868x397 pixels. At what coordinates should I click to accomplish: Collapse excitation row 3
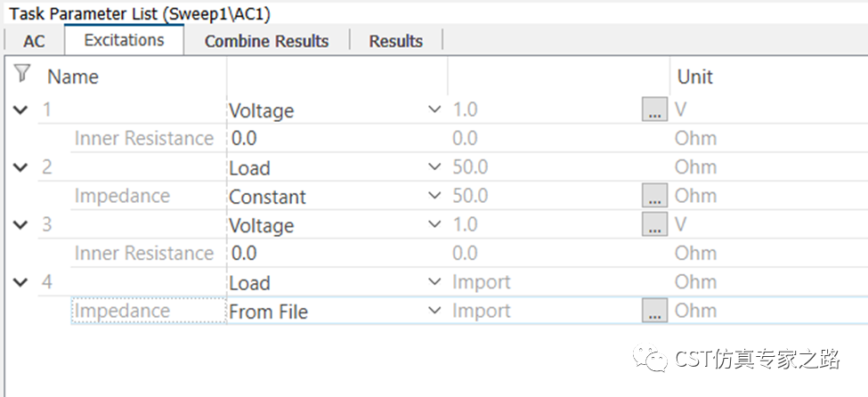[x=20, y=225]
